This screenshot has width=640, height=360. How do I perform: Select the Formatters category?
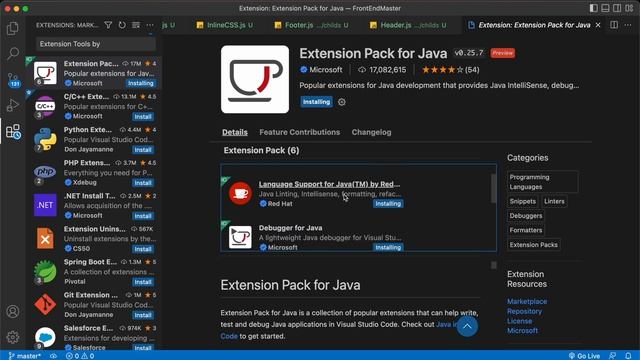coord(526,230)
